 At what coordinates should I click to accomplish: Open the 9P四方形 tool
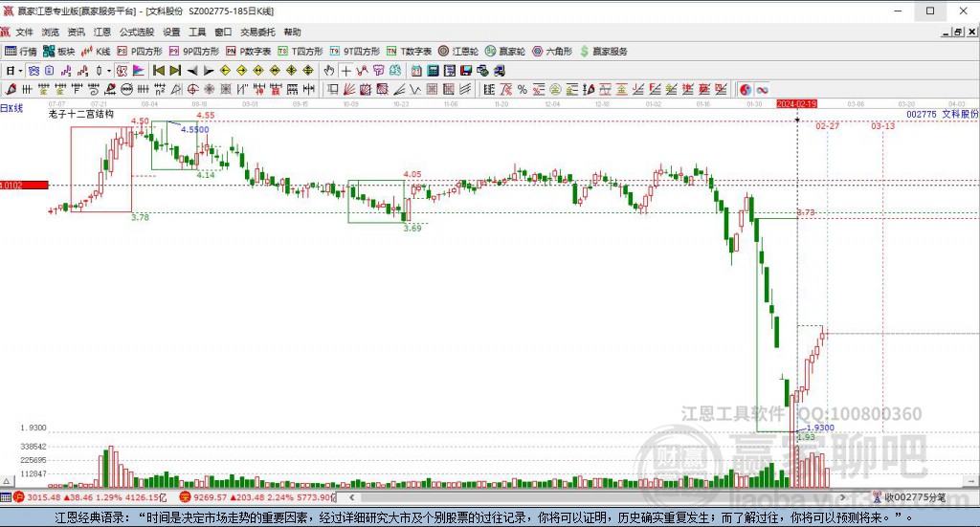[x=194, y=52]
